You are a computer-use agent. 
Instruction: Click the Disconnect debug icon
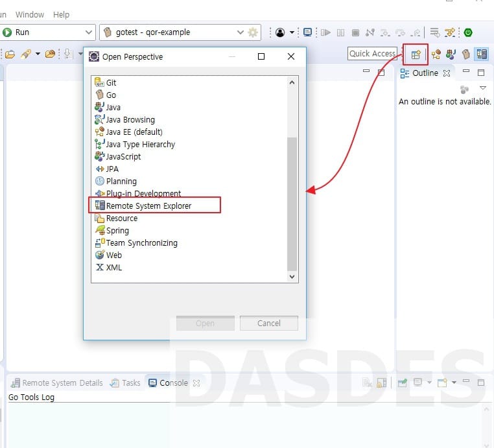click(370, 32)
